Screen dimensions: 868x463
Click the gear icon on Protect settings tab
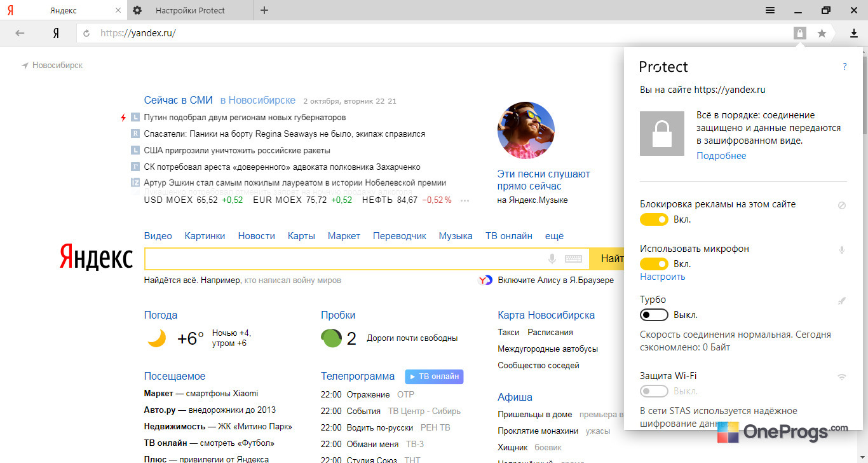[137, 10]
